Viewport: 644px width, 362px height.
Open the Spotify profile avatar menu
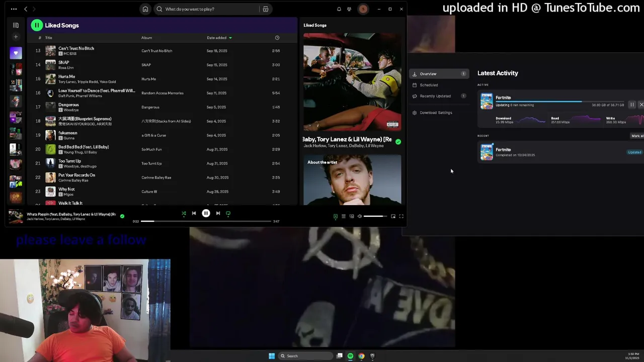(x=362, y=9)
